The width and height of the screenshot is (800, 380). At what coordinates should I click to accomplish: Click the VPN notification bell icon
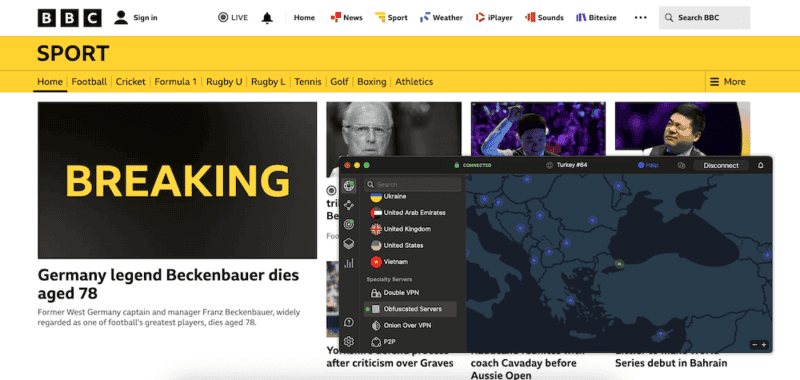(761, 165)
